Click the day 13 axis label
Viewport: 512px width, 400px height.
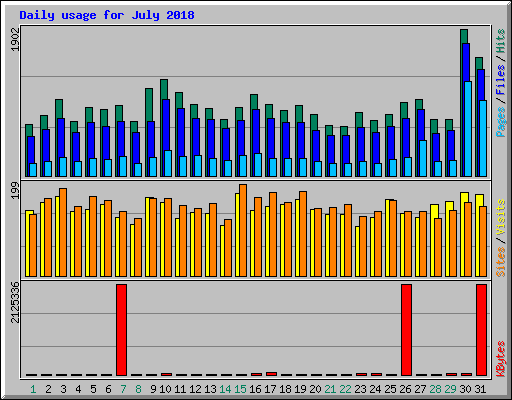point(210,389)
